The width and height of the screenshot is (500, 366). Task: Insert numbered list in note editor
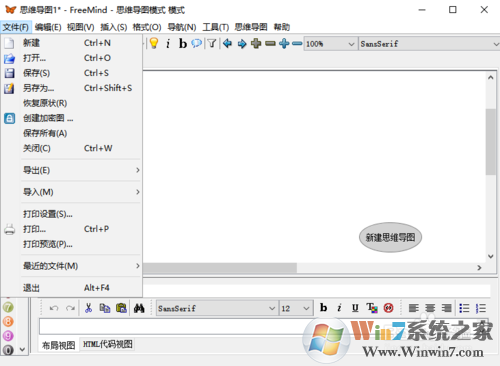(x=481, y=308)
